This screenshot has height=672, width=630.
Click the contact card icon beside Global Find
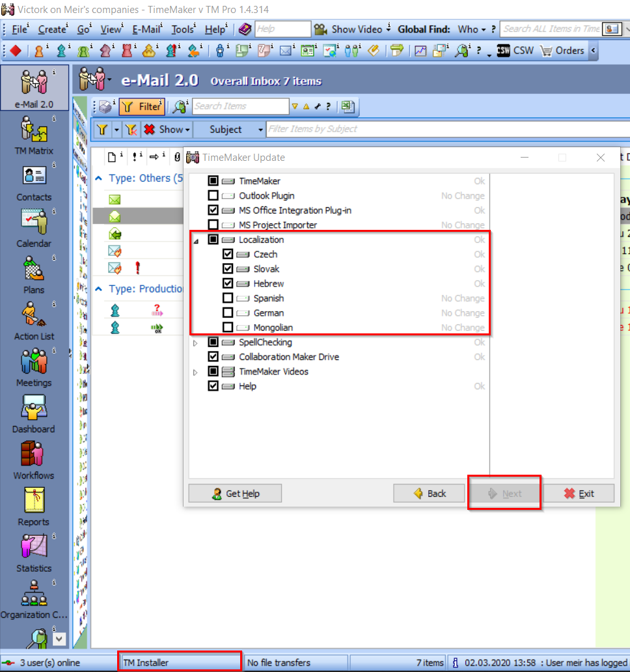[x=612, y=29]
